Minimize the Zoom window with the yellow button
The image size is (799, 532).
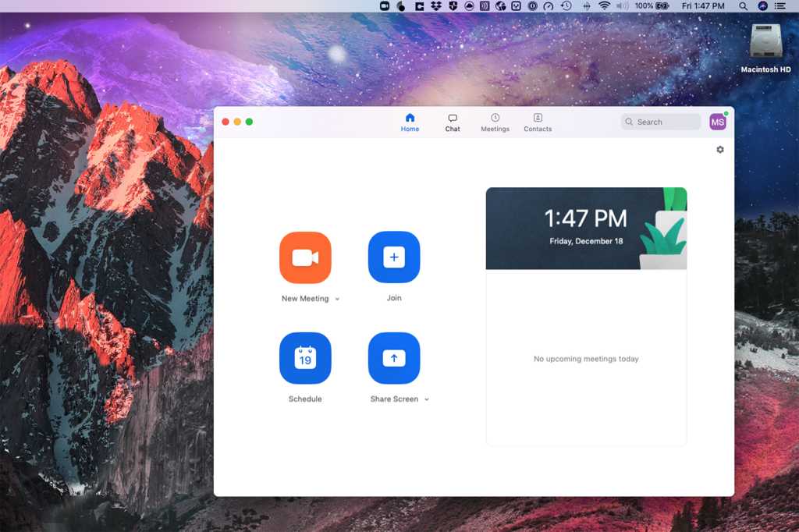click(x=237, y=122)
